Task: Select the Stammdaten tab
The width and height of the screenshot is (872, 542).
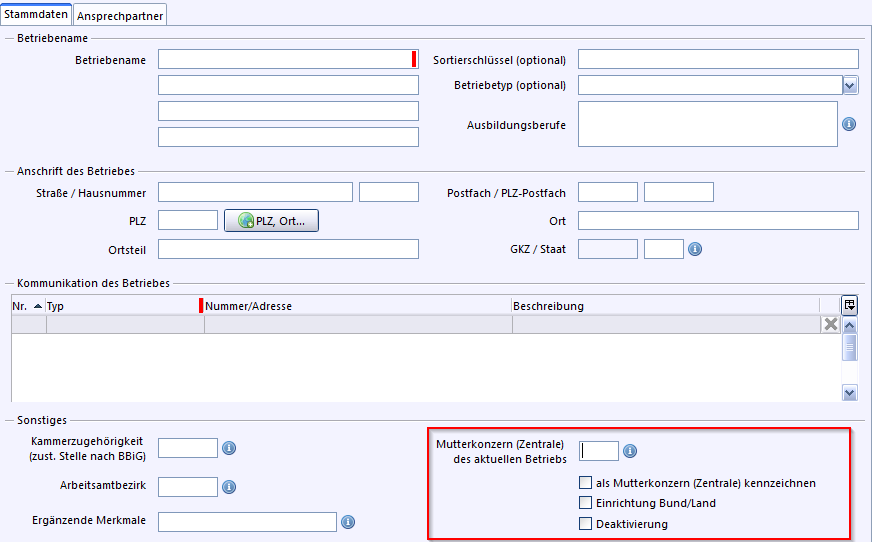Action: 36,15
